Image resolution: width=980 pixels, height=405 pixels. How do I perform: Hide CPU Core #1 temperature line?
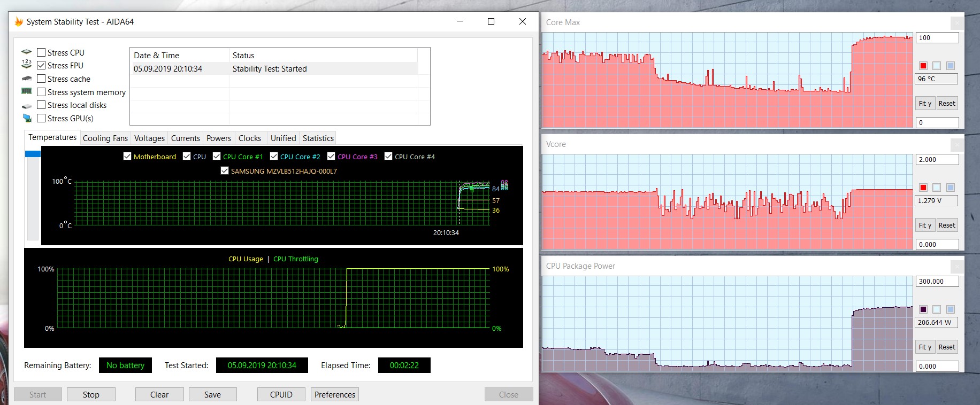click(x=217, y=156)
